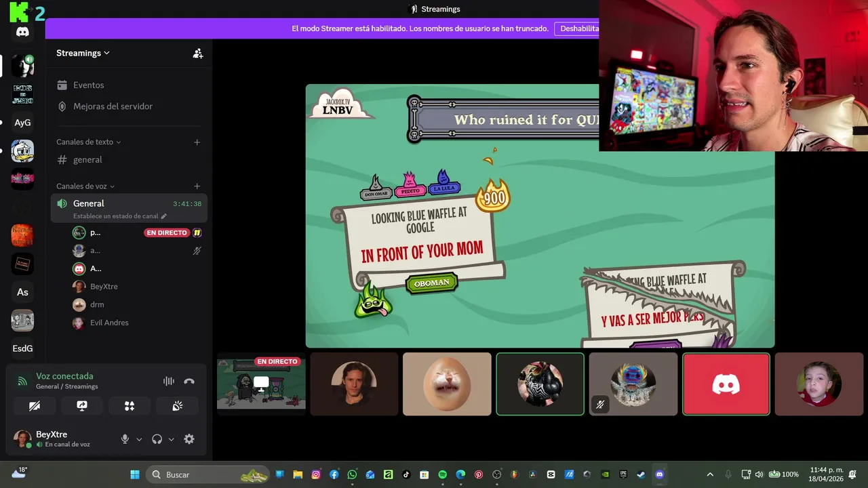This screenshot has height=488, width=868.
Task: Toggle screen sharing button
Action: [x=82, y=406]
